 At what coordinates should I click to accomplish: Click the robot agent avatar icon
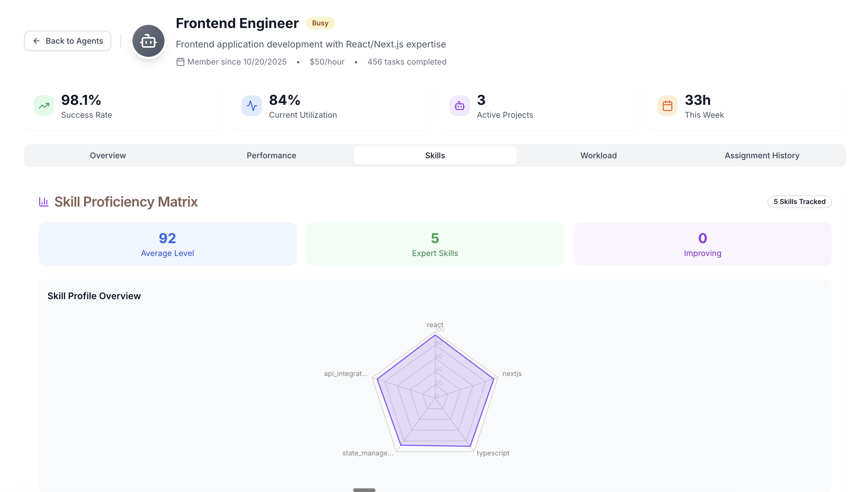point(148,41)
